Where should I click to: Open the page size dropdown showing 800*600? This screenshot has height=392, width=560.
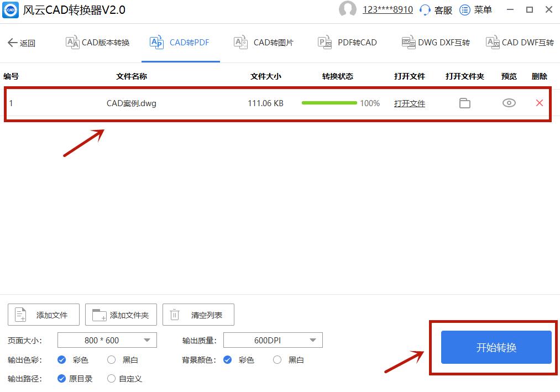107,340
